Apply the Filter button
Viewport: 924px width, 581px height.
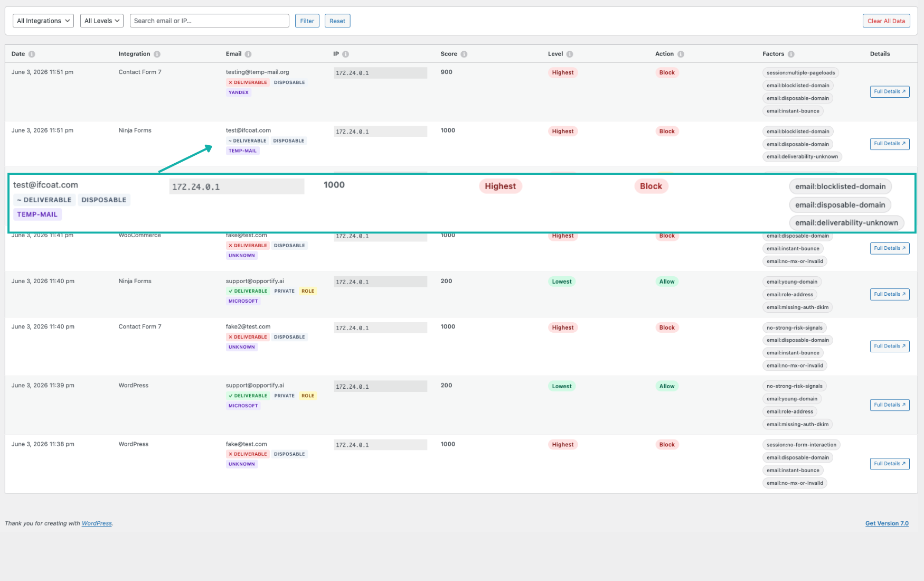point(307,21)
